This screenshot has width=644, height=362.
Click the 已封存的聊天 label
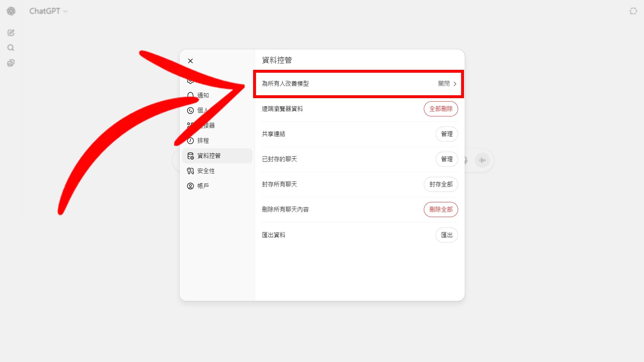click(x=279, y=159)
